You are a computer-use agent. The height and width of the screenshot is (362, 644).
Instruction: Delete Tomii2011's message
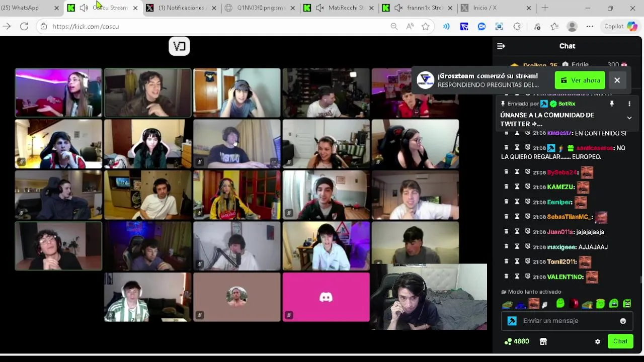[x=506, y=261]
